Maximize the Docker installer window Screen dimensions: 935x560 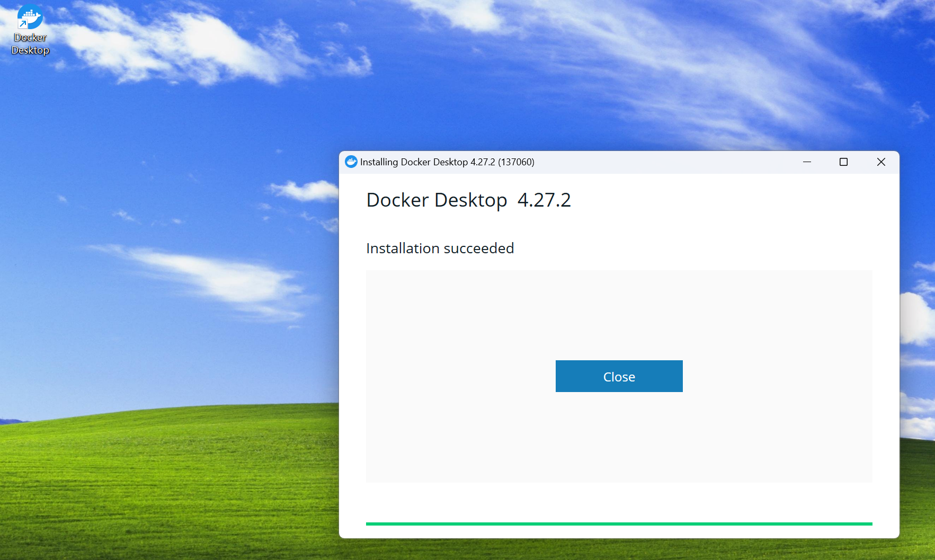(843, 162)
